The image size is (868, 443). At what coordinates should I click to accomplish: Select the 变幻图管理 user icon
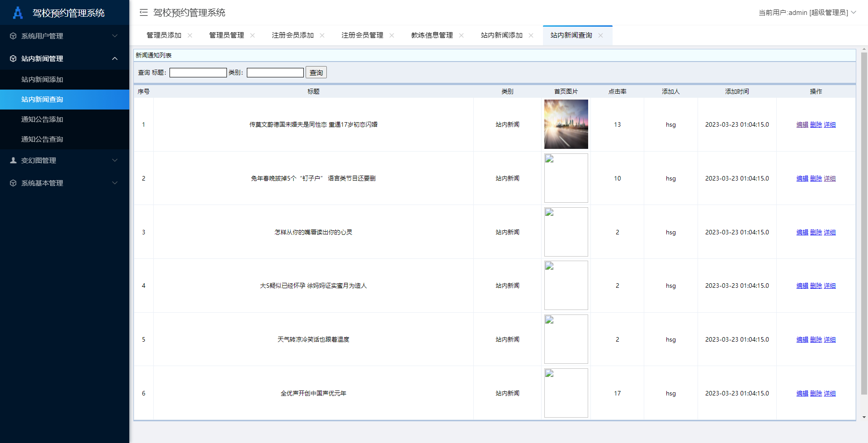coord(13,160)
